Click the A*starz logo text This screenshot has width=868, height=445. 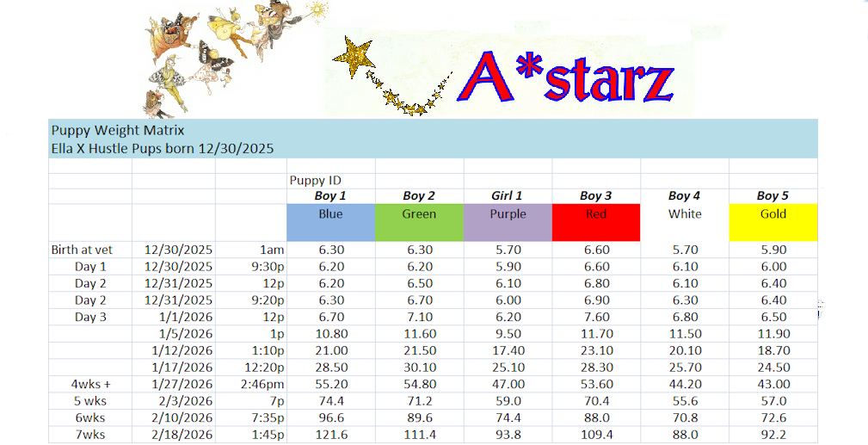[565, 80]
